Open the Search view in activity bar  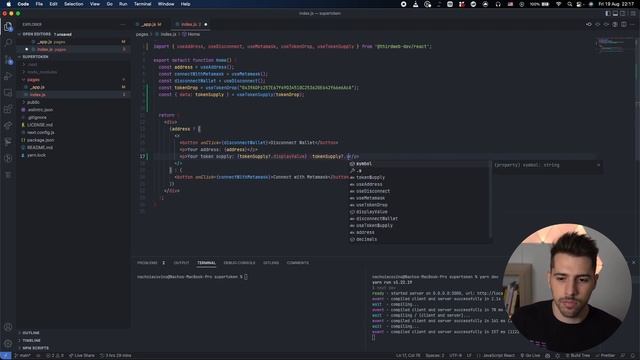tap(8, 42)
